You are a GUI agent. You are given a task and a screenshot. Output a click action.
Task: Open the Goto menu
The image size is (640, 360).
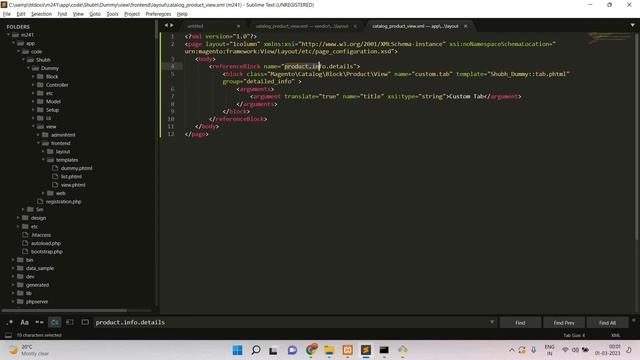coord(95,14)
